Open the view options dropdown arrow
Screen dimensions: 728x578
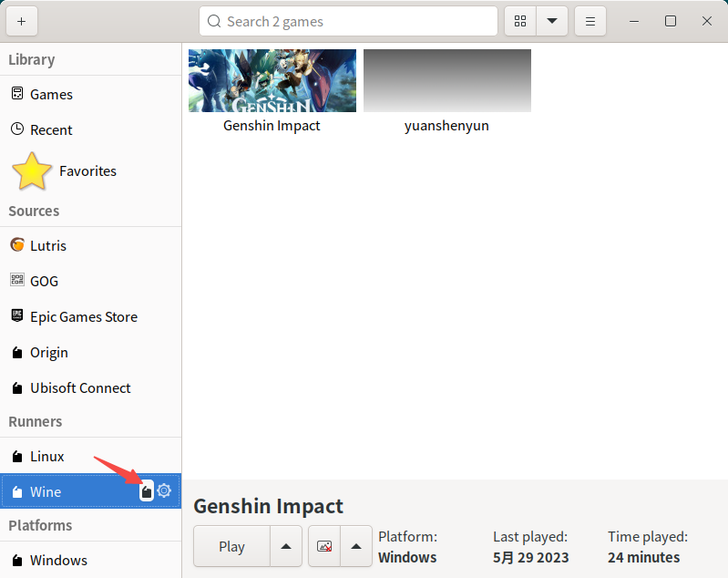552,21
